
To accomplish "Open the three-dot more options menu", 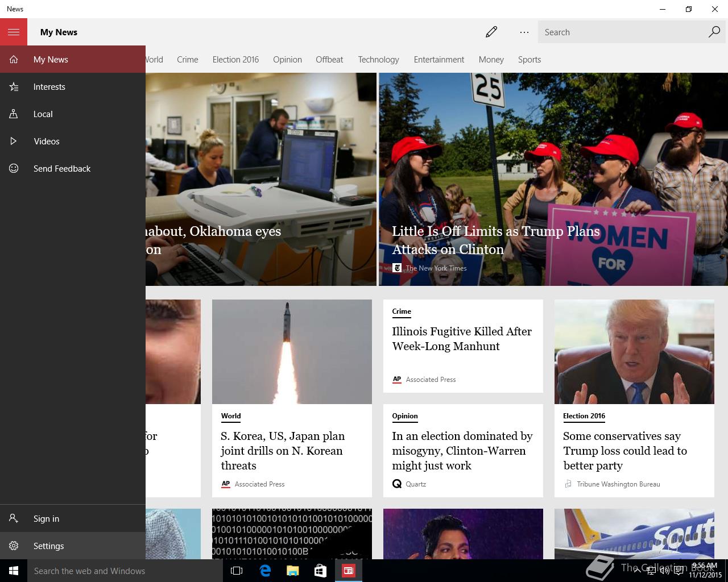I will coord(524,32).
